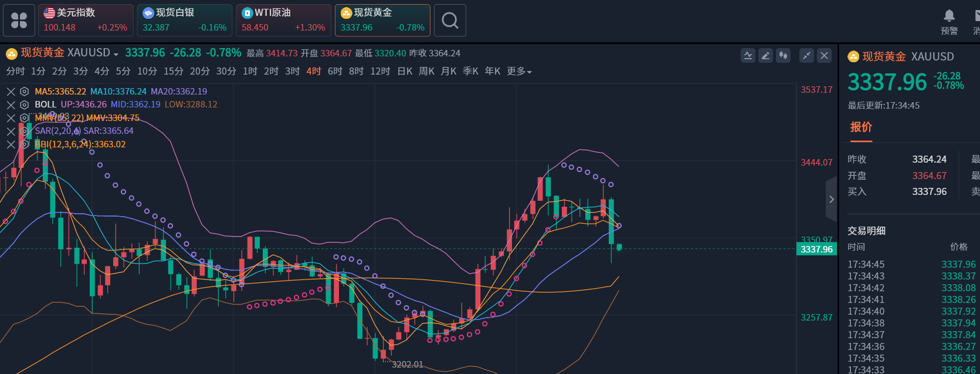
Task: Switch to 季K quarterly chart
Action: click(x=470, y=71)
